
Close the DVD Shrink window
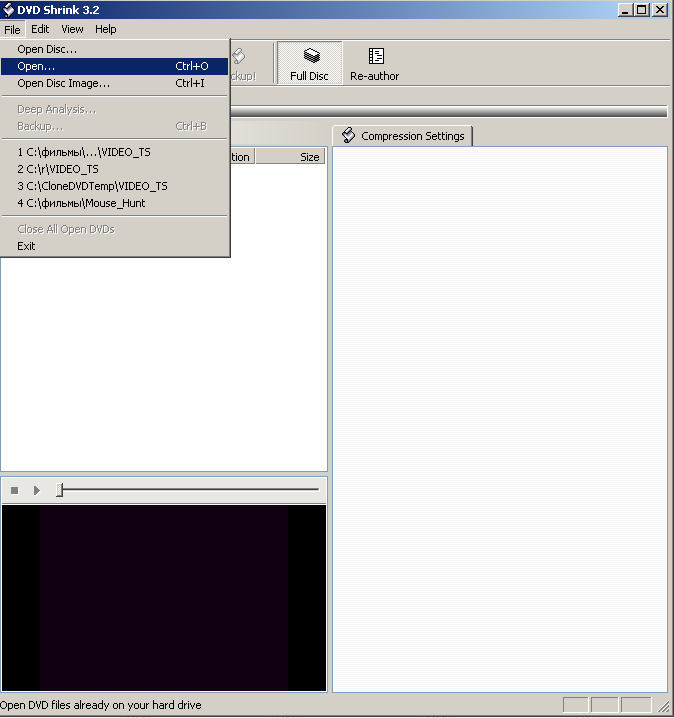(659, 10)
